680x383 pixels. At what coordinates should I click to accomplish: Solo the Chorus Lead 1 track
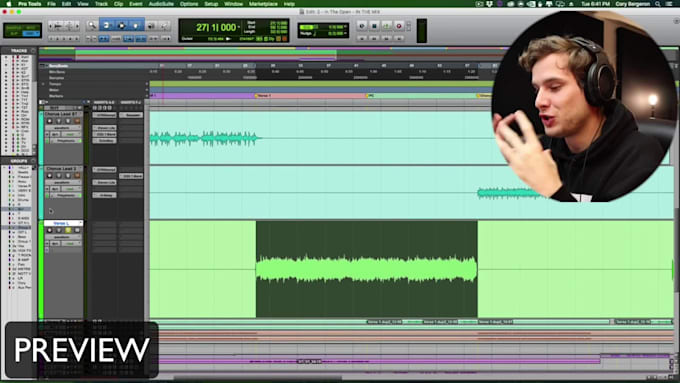[x=68, y=121]
